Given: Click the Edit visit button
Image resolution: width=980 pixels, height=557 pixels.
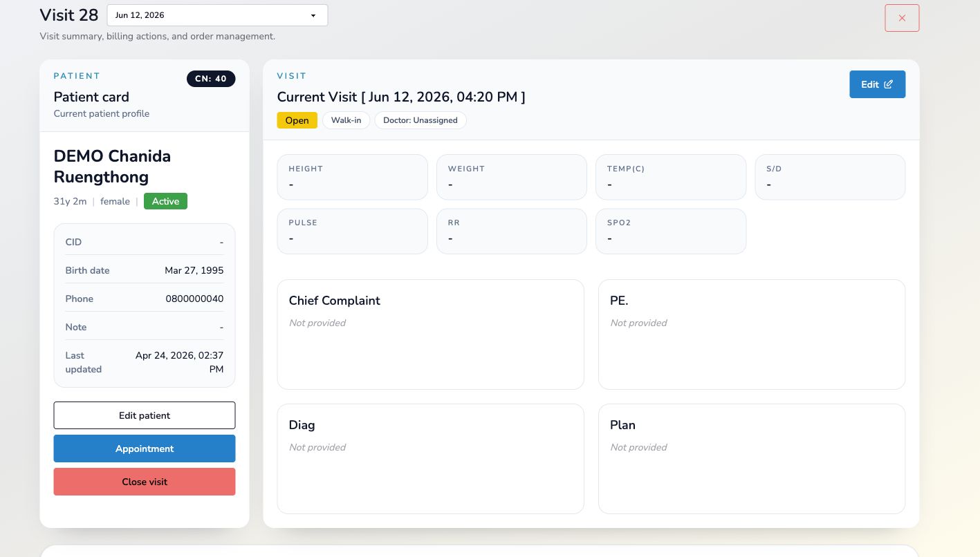Looking at the screenshot, I should [877, 84].
